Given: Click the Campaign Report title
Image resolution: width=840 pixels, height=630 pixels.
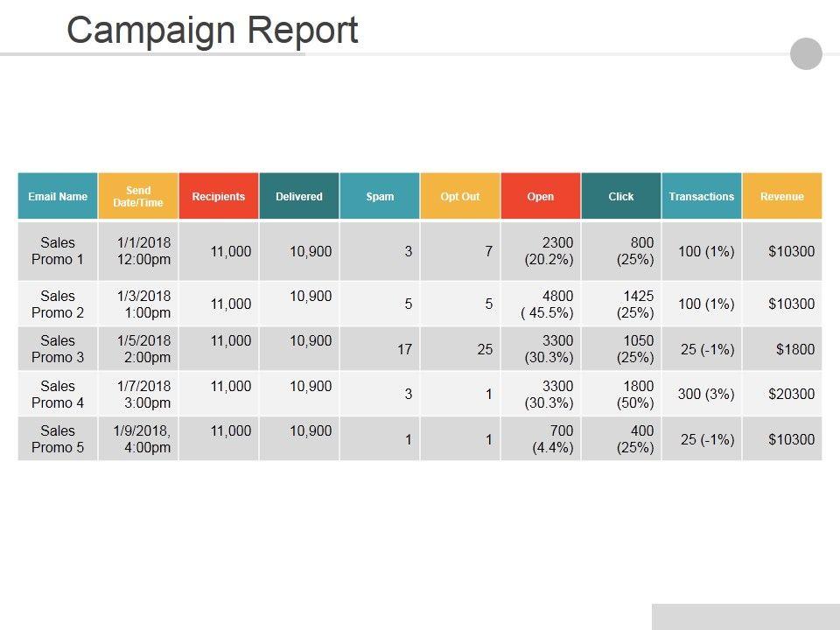Looking at the screenshot, I should pyautogui.click(x=213, y=30).
